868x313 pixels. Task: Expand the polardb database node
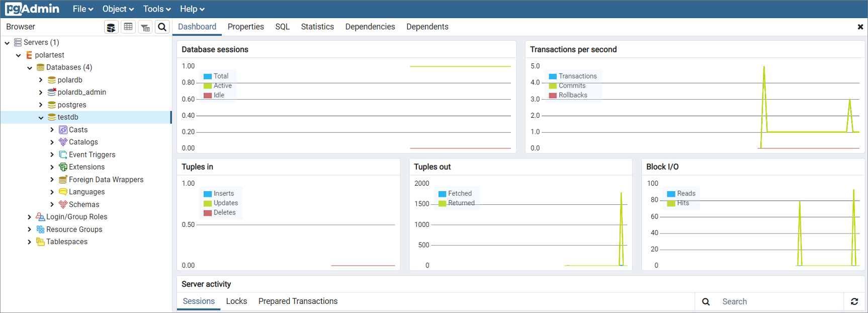(x=41, y=80)
